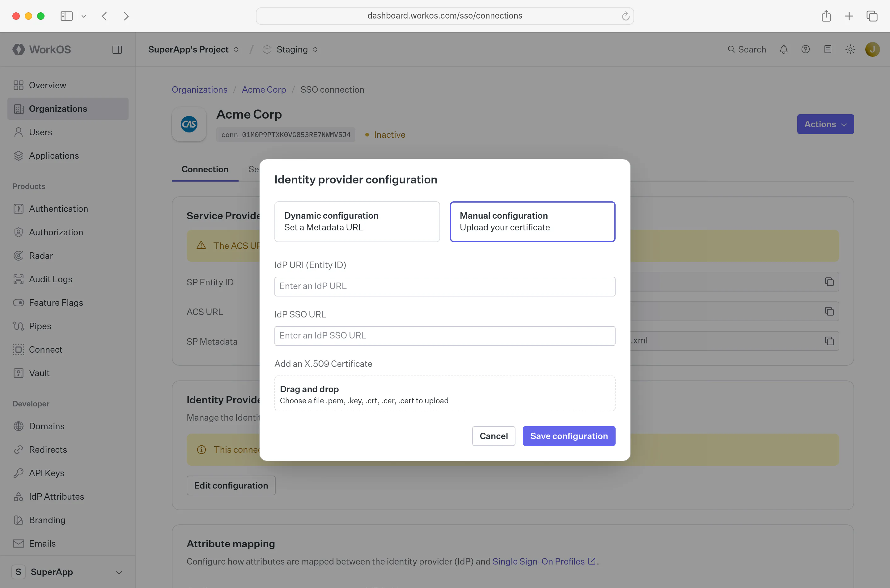
Task: Open the Search field in header
Action: point(747,49)
